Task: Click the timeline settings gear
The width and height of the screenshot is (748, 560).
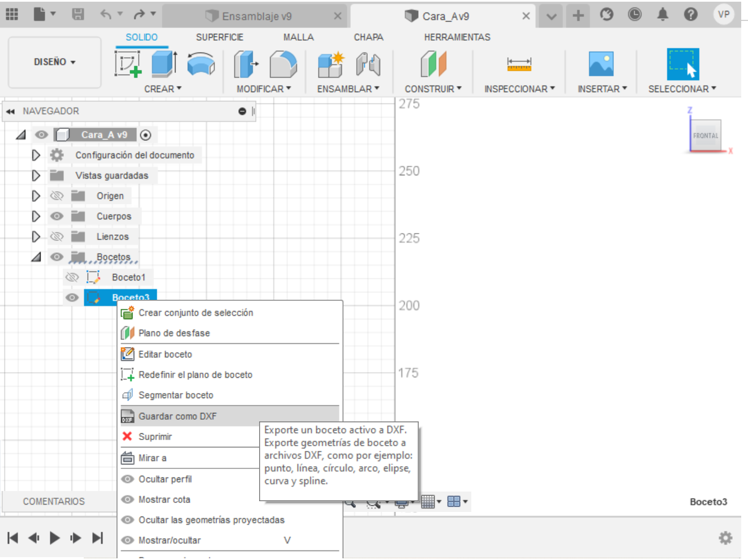Action: pyautogui.click(x=725, y=537)
